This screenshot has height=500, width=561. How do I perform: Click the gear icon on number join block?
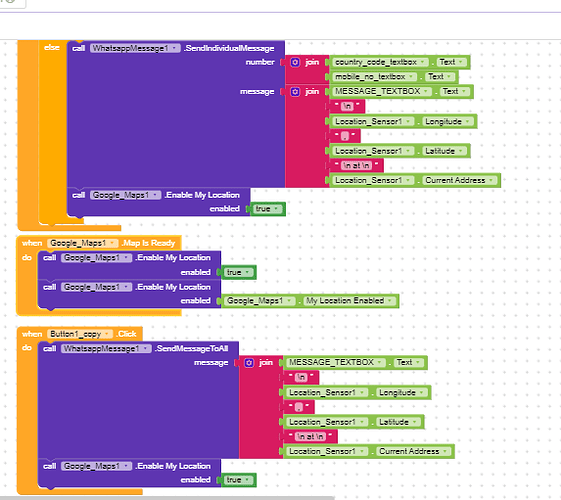click(295, 62)
